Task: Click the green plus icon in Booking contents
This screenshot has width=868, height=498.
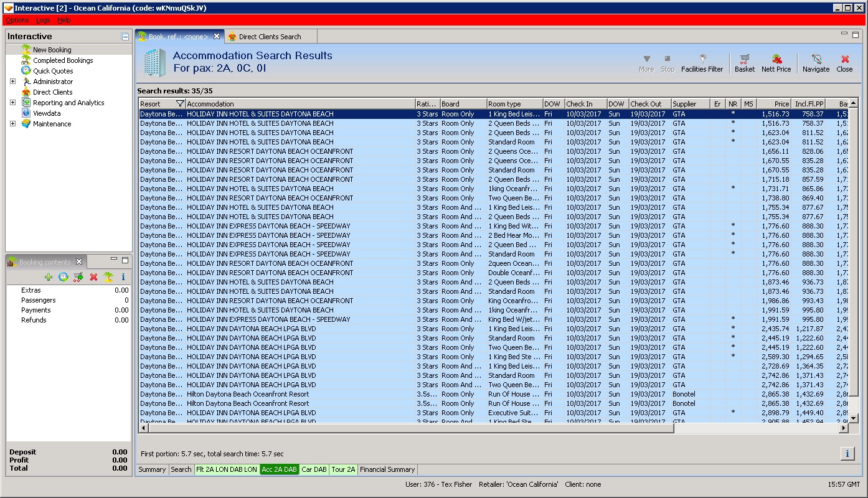Action: (x=49, y=277)
